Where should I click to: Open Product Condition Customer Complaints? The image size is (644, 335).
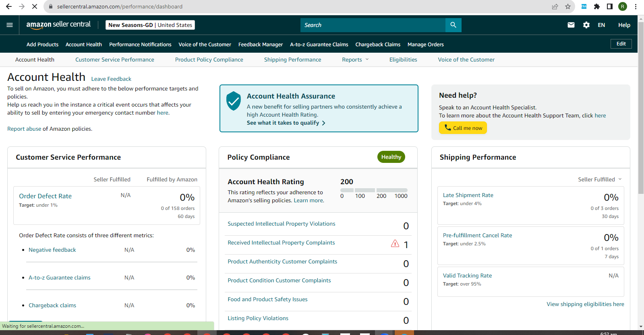click(279, 280)
